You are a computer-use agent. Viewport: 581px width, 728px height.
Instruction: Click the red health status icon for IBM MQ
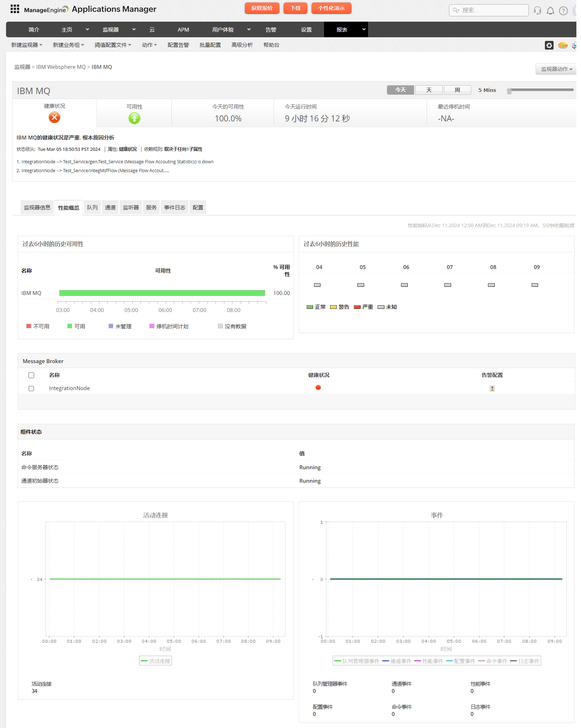(x=318, y=388)
